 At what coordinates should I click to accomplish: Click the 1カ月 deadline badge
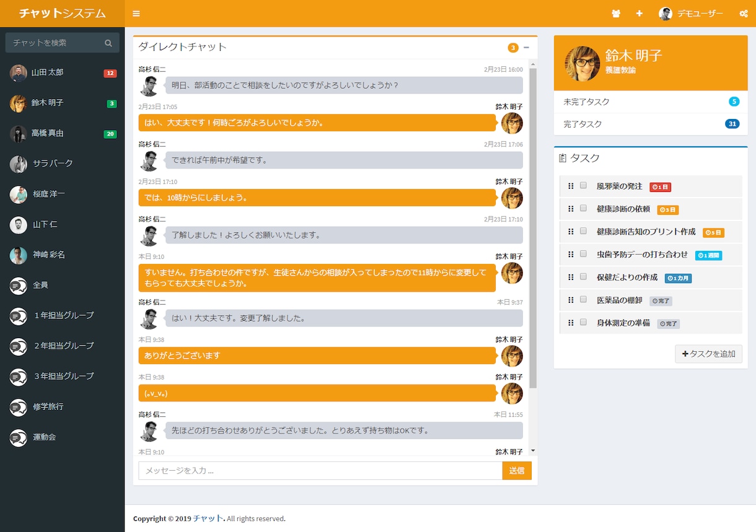(x=678, y=278)
